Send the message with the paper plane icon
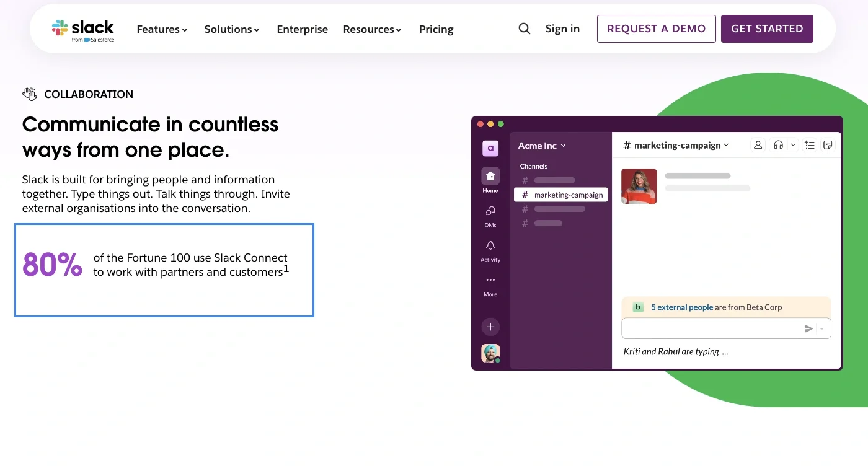The width and height of the screenshot is (868, 466). tap(808, 328)
